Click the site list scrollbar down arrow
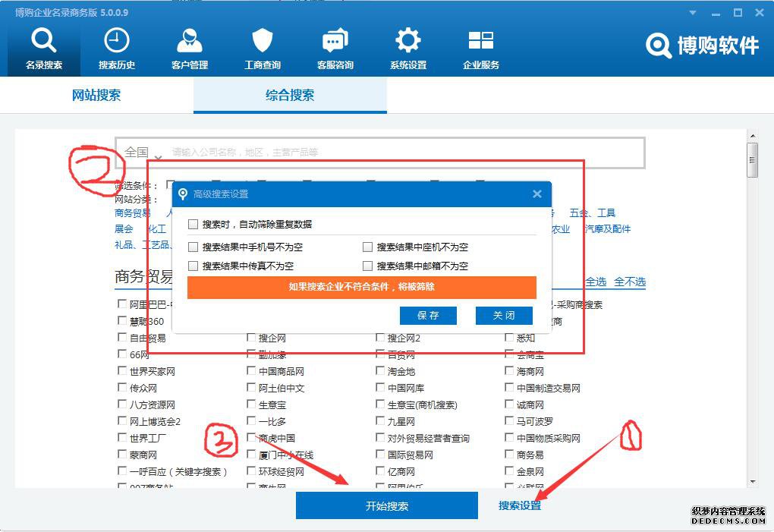Image resolution: width=774 pixels, height=532 pixels. coord(752,482)
